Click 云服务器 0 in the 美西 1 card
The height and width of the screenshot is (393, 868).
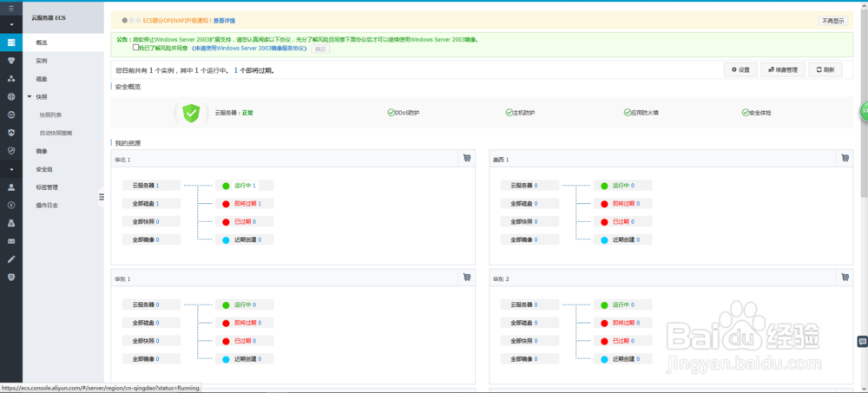click(x=529, y=186)
